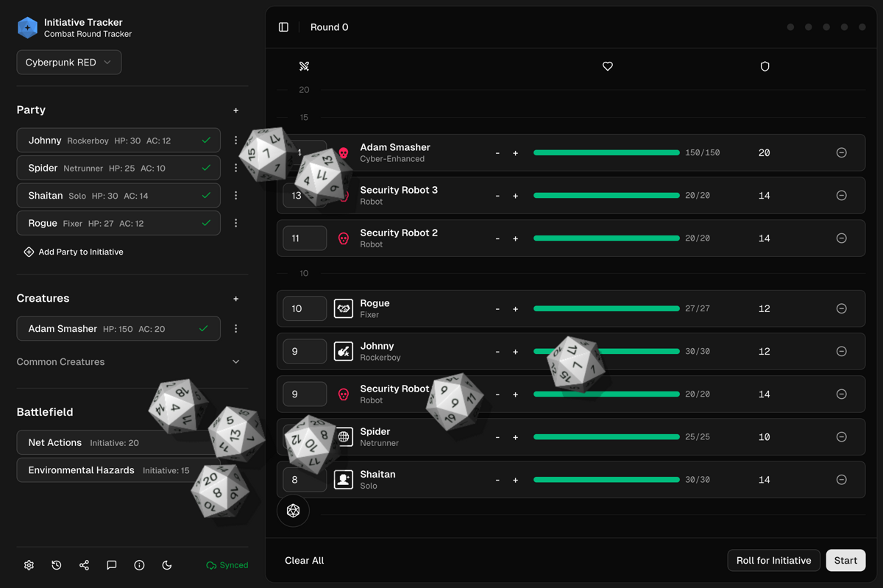Click Roll for Initiative button
The height and width of the screenshot is (588, 883).
click(x=773, y=561)
